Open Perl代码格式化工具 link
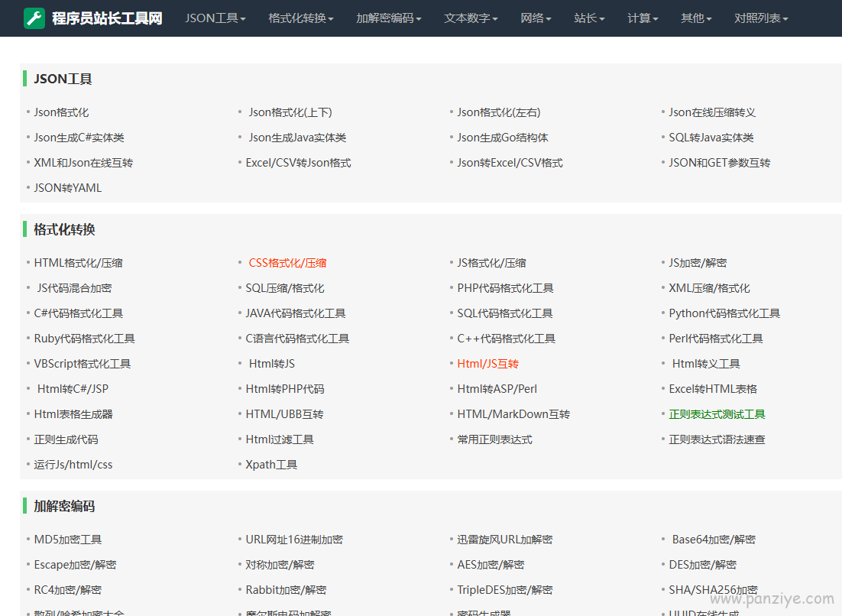This screenshot has width=842, height=616. (716, 339)
